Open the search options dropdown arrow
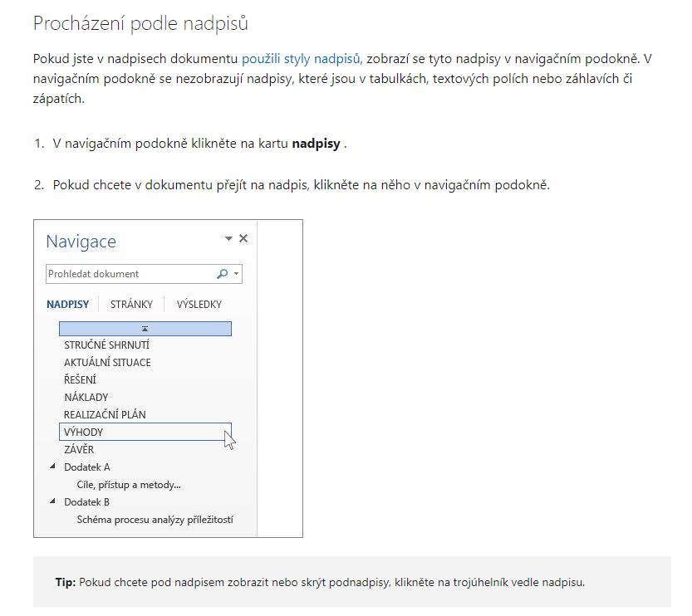The width and height of the screenshot is (692, 616). click(237, 274)
